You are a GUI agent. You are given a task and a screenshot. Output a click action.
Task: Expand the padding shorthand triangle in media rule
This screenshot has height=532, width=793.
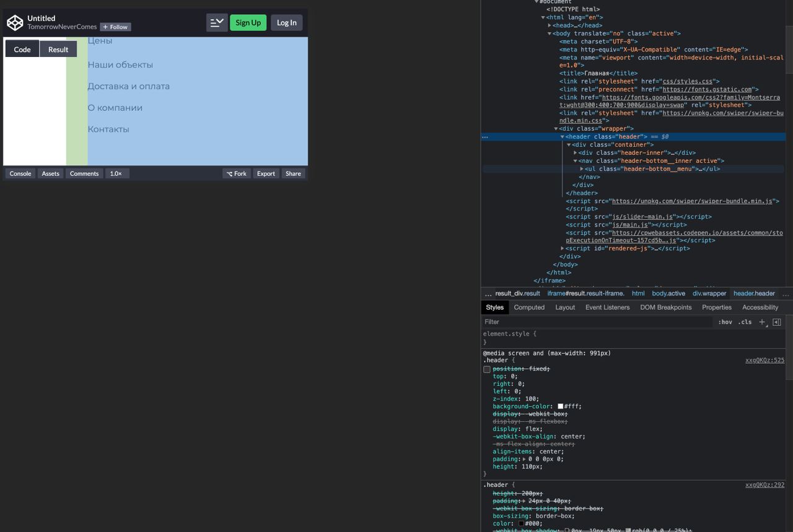(524, 460)
